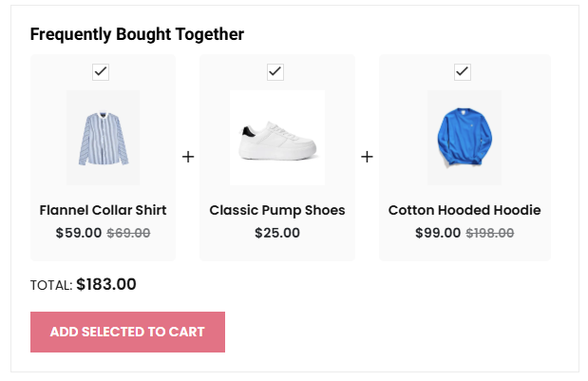588x381 pixels.
Task: Deselect the Cotton Hooded Hoodie checkbox
Action: point(463,72)
